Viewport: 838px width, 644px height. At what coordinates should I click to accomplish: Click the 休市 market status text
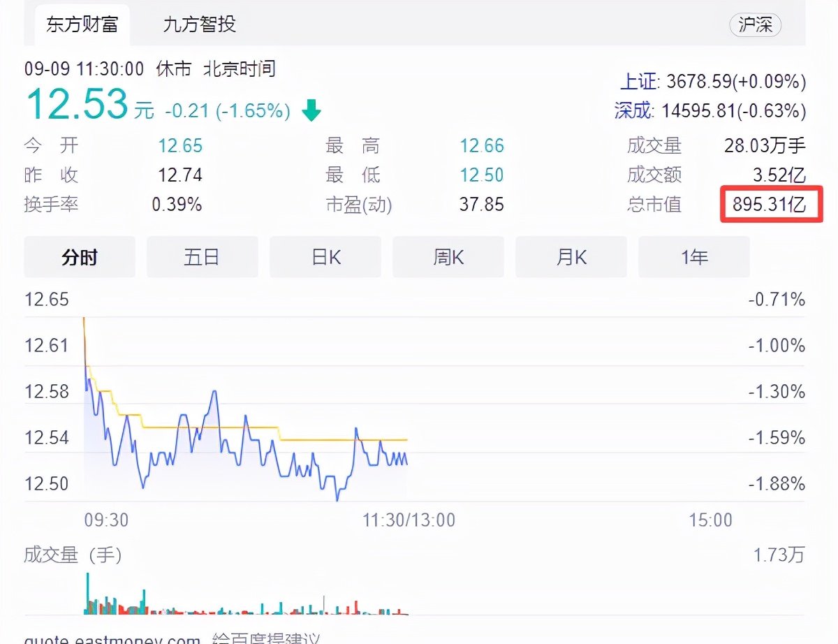click(174, 69)
